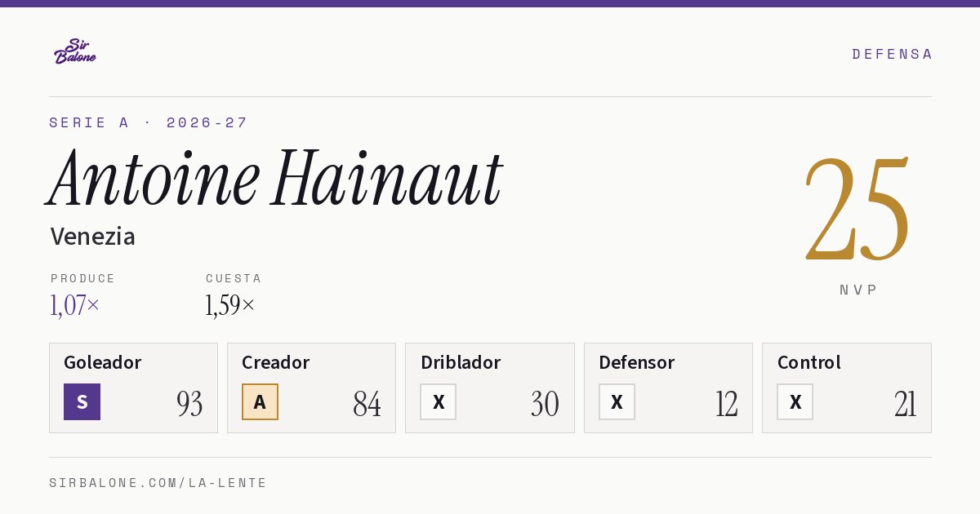Click the 1,59× cost value

(230, 305)
